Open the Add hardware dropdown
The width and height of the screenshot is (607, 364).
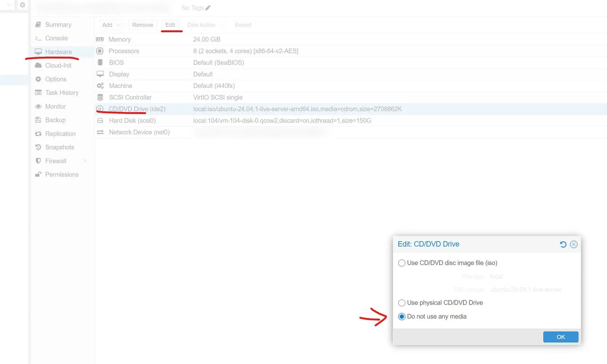[x=111, y=25]
